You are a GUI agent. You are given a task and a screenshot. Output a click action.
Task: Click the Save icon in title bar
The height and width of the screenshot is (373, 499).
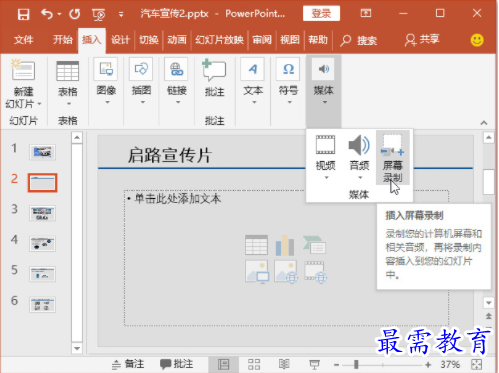[x=23, y=14]
